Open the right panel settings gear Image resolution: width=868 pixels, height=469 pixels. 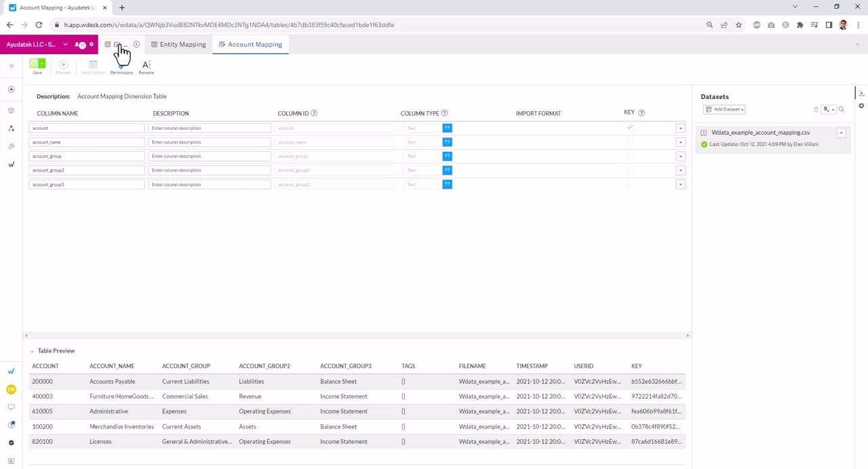[x=861, y=106]
